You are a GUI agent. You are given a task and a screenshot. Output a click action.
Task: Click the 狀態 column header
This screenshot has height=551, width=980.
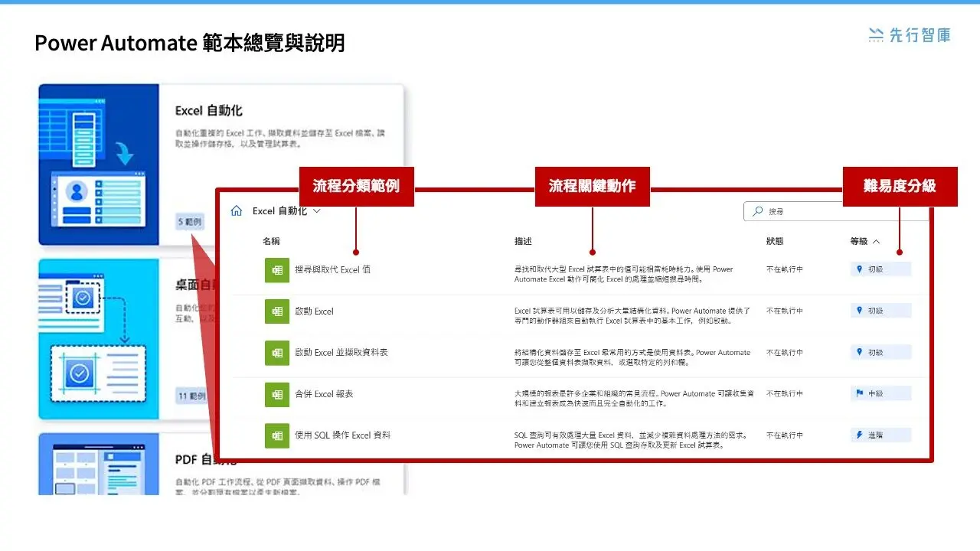775,241
